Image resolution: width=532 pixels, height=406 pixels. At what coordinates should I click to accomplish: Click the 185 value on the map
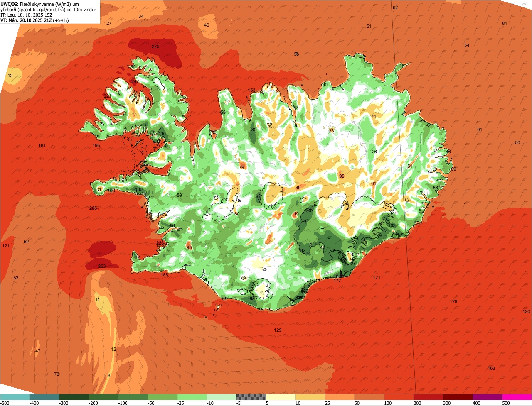[x=165, y=275]
